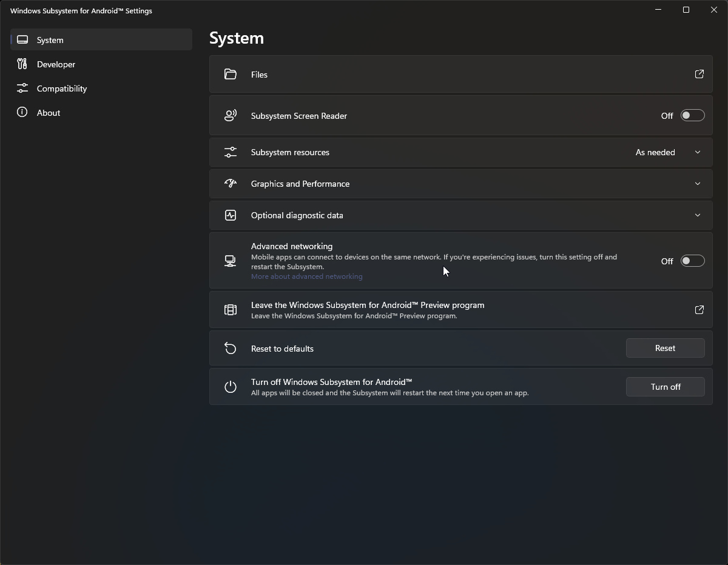Click the Subsystem Screen Reader speech icon
The width and height of the screenshot is (728, 565).
click(x=231, y=115)
